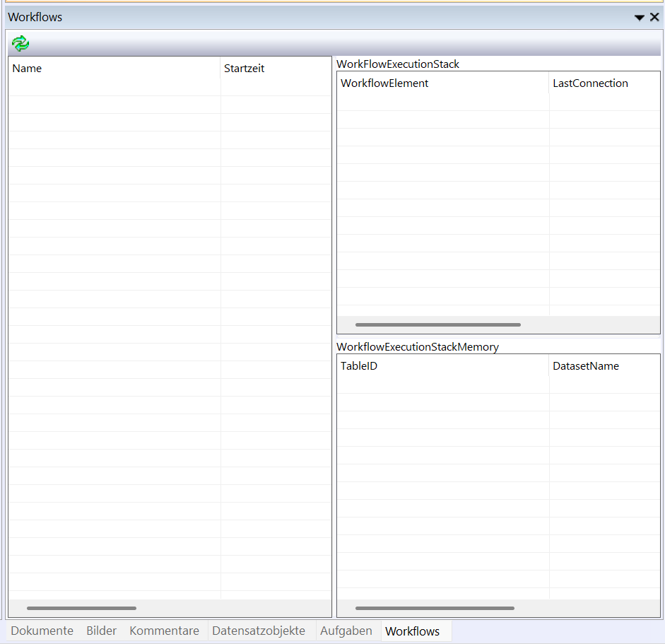Close the Workflows panel

tap(654, 17)
